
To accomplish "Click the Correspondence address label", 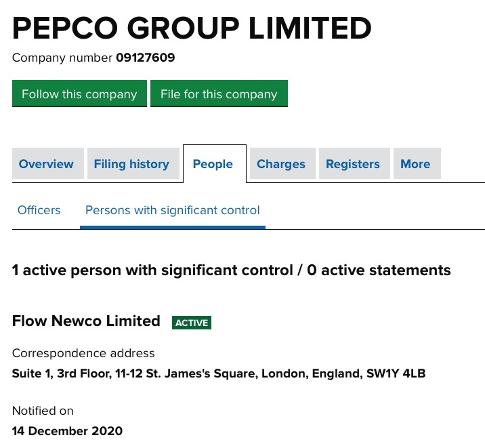I will click(x=83, y=353).
